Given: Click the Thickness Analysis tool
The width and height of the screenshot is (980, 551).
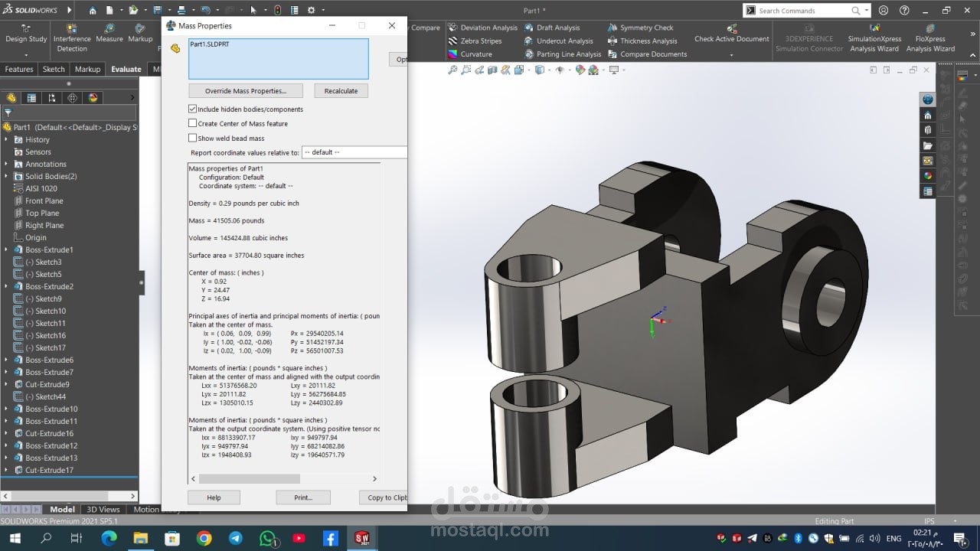Looking at the screenshot, I should (x=648, y=41).
